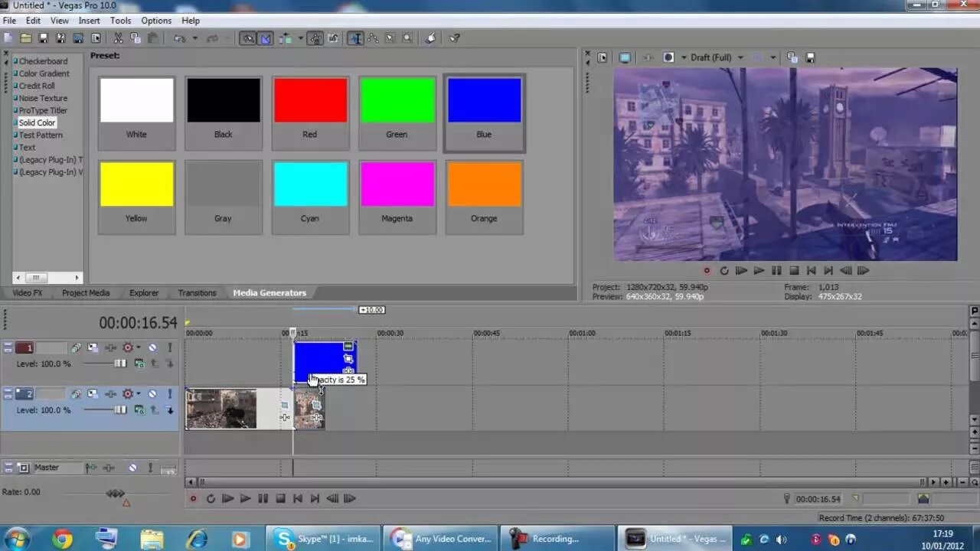980x551 pixels.
Task: Switch to the Transitions tab
Action: (197, 293)
